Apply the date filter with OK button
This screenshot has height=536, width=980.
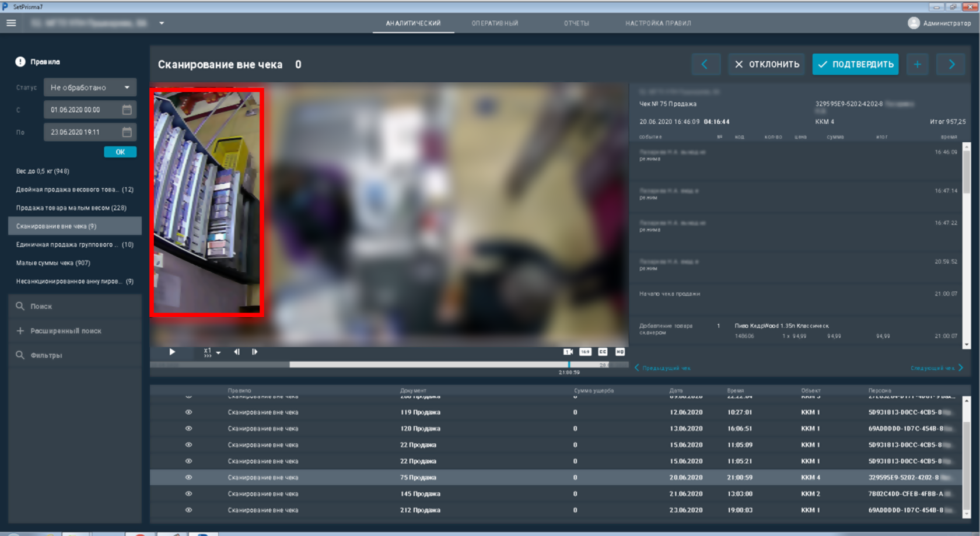(x=120, y=152)
